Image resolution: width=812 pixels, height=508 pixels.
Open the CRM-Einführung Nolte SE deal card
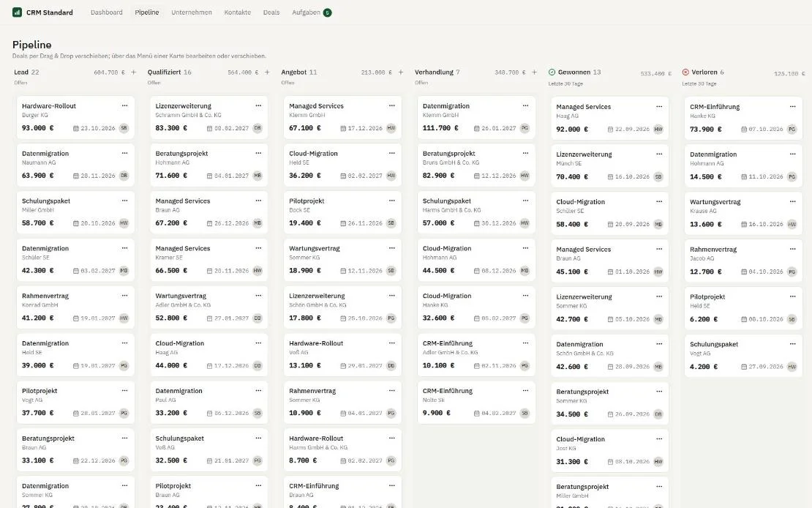point(476,403)
